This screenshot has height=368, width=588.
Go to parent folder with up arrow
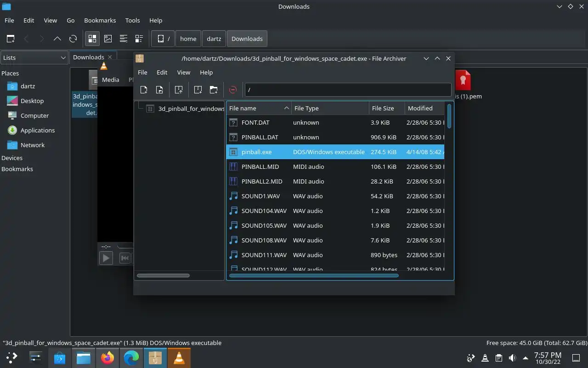(57, 39)
